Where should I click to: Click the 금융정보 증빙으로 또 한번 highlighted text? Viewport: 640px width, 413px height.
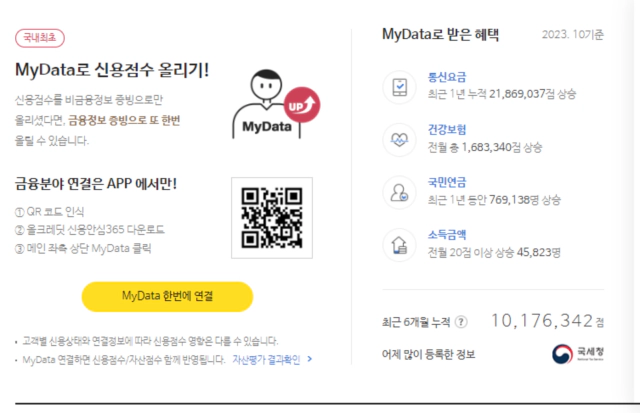point(124,120)
